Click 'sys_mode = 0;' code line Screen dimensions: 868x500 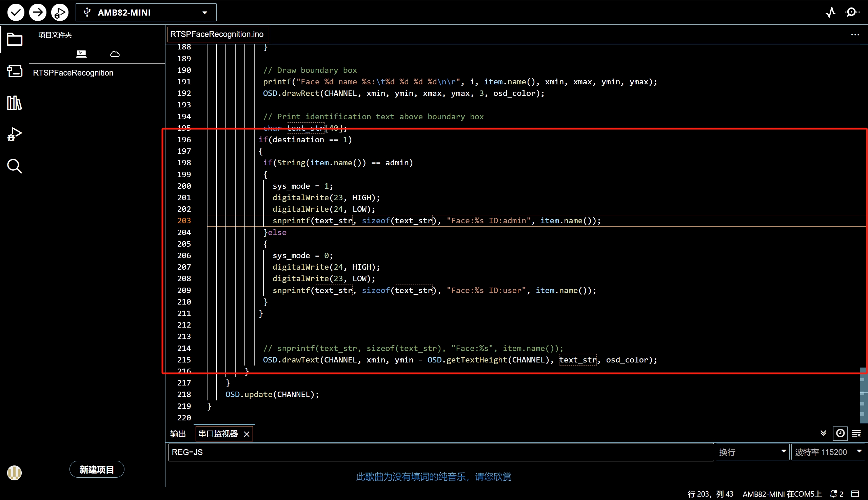pyautogui.click(x=302, y=255)
